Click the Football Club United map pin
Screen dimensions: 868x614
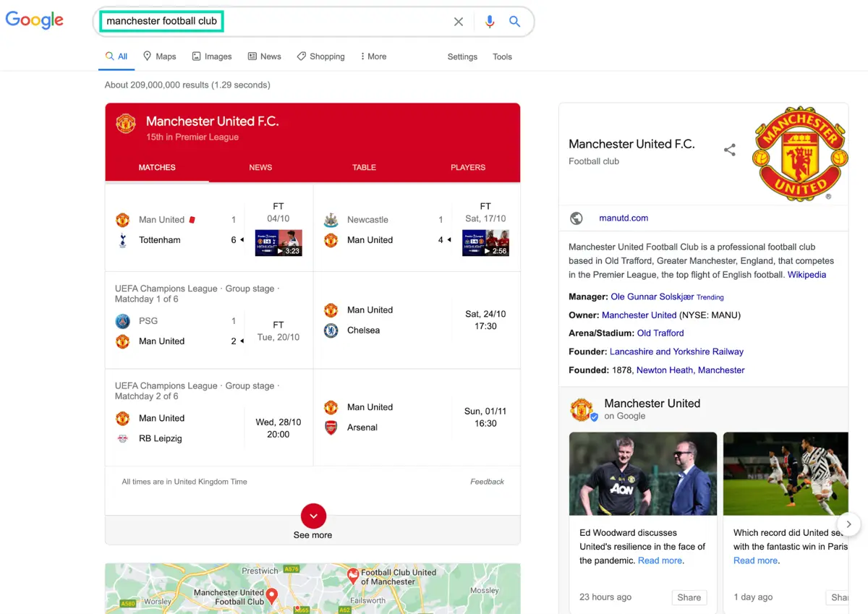pyautogui.click(x=353, y=576)
